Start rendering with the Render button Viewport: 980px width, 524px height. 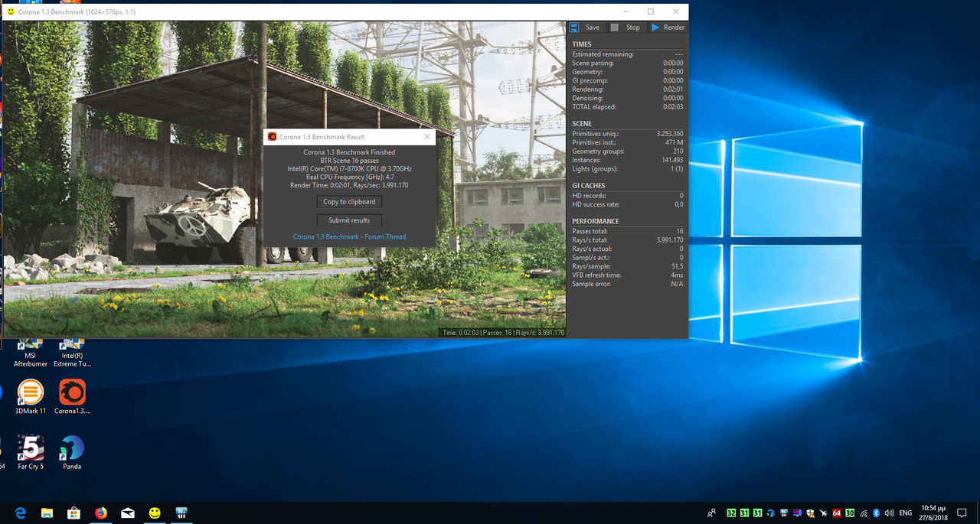668,28
